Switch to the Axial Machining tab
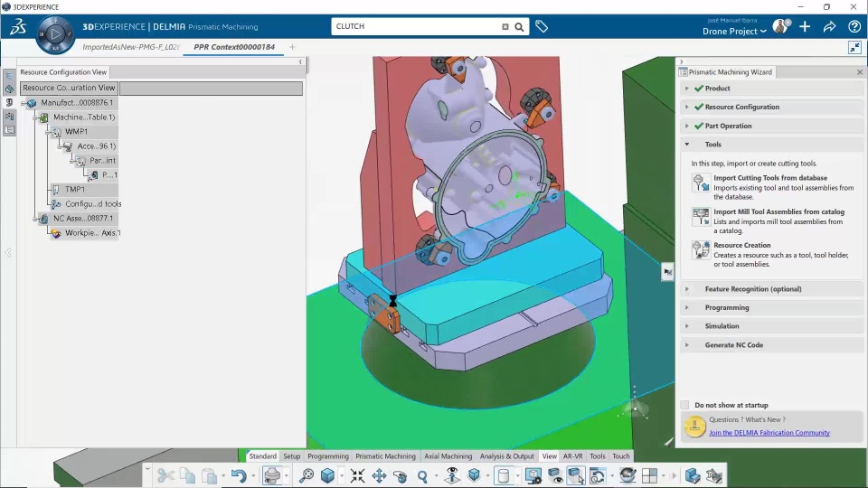The height and width of the screenshot is (488, 868). tap(448, 456)
